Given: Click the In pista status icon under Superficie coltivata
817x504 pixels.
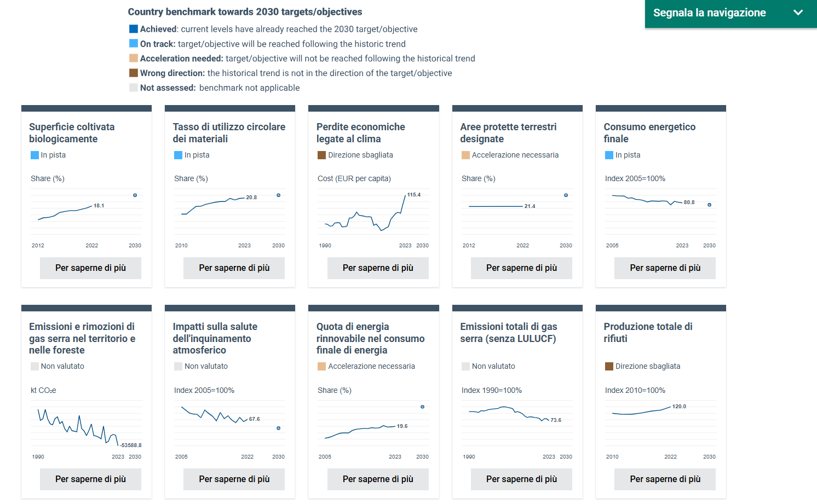Looking at the screenshot, I should coord(34,155).
